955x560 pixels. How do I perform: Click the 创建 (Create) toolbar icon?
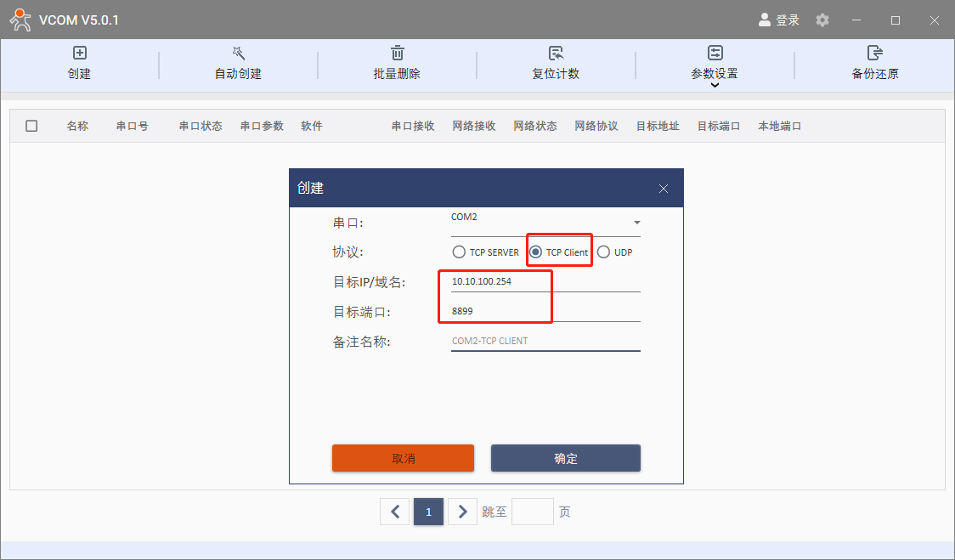[x=79, y=54]
